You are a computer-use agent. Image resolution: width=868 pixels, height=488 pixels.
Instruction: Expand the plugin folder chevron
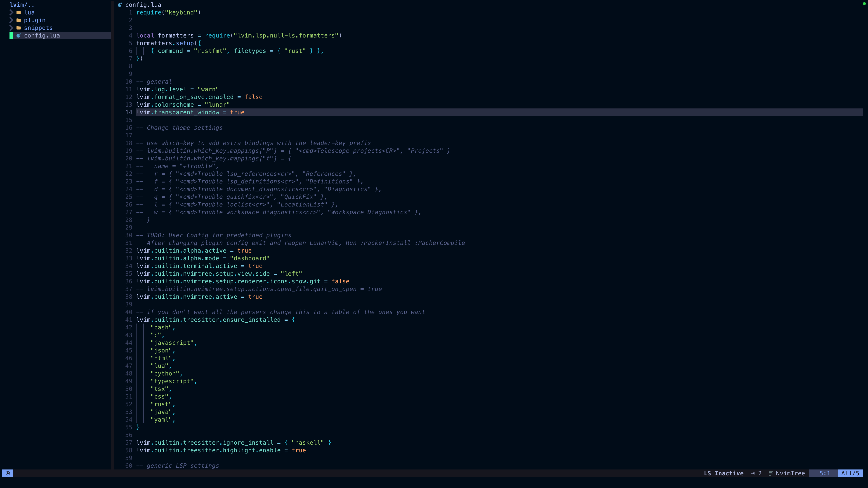click(11, 20)
